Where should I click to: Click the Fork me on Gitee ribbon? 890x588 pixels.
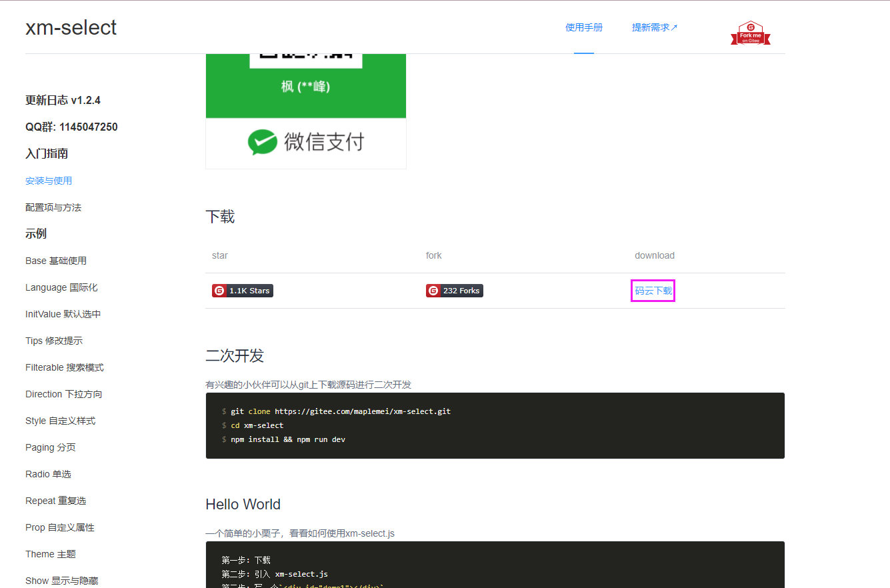(750, 32)
